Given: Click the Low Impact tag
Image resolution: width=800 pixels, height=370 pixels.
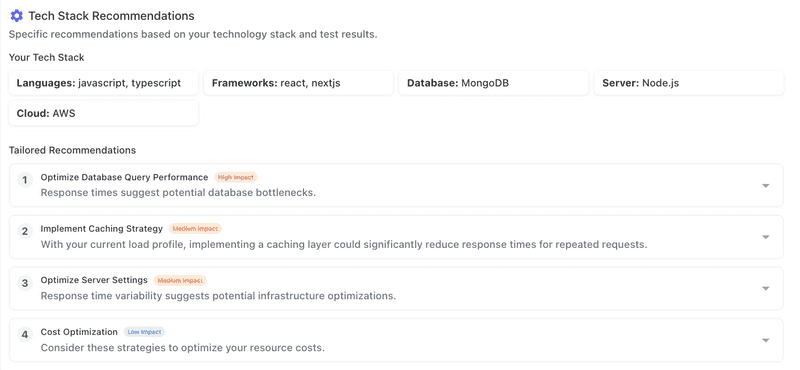Looking at the screenshot, I should click(144, 332).
